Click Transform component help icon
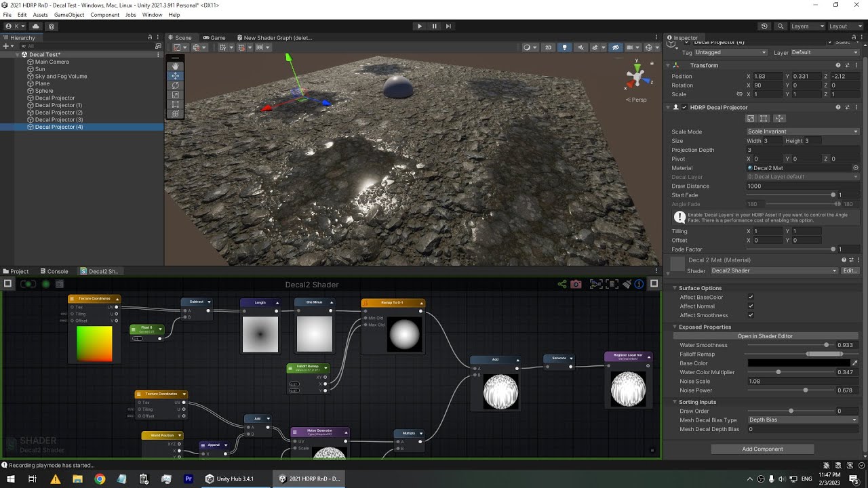The image size is (868, 488). 838,66
